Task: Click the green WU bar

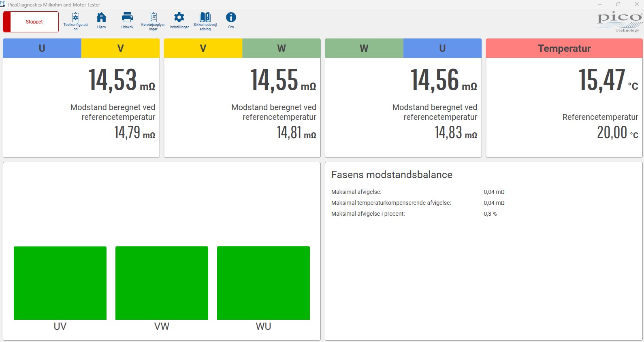Action: click(263, 283)
